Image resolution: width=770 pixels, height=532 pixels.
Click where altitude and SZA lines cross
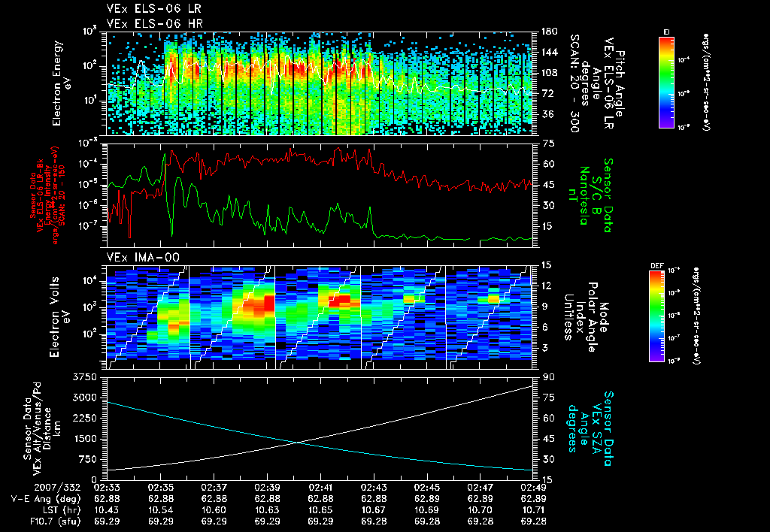coord(298,443)
